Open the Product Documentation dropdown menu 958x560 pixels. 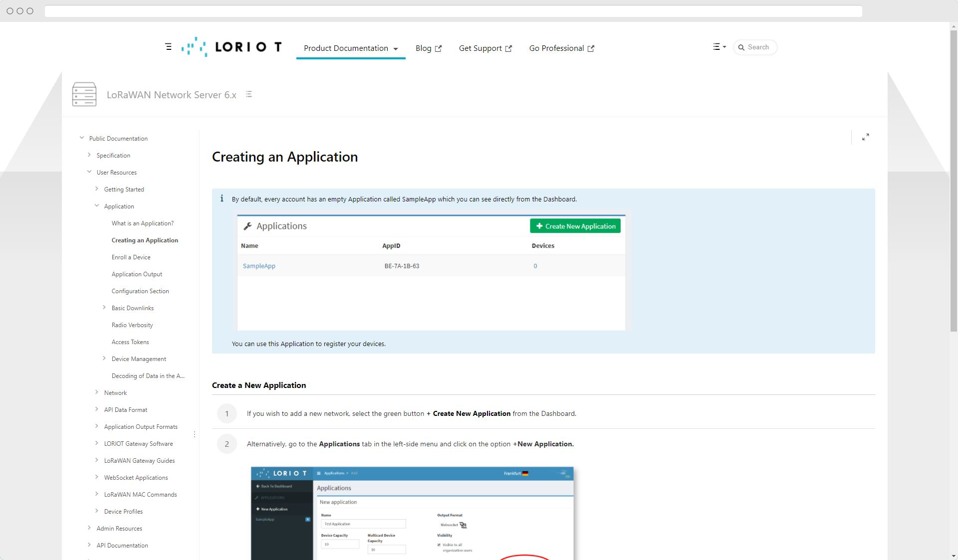[x=351, y=48]
